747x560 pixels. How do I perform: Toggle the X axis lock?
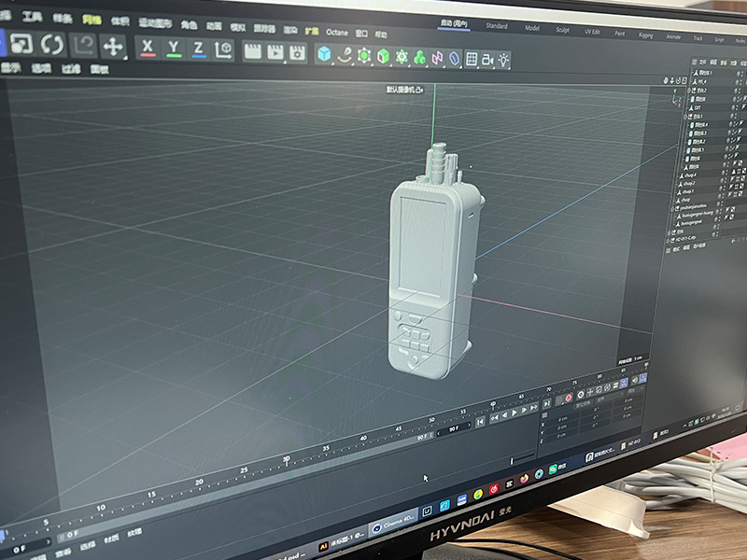coord(148,48)
